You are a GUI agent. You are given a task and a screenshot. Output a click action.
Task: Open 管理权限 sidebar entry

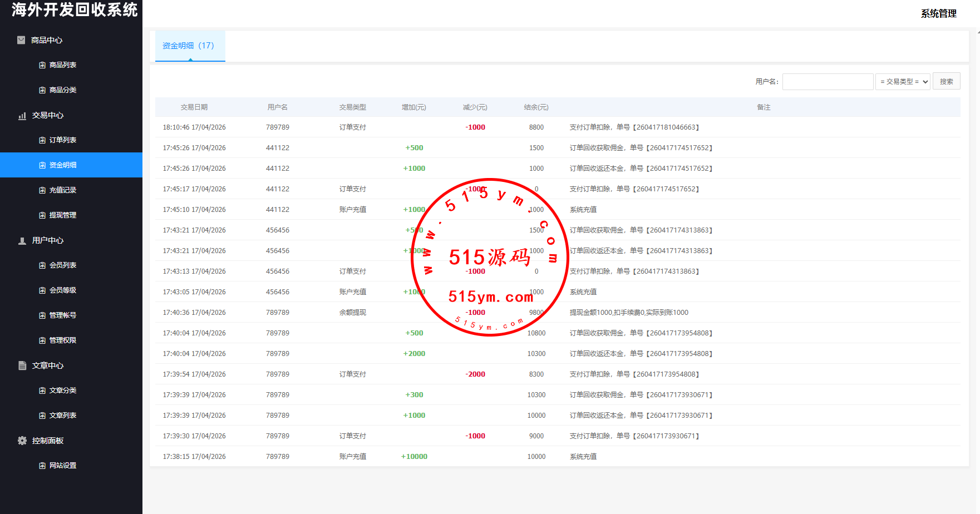(63, 340)
